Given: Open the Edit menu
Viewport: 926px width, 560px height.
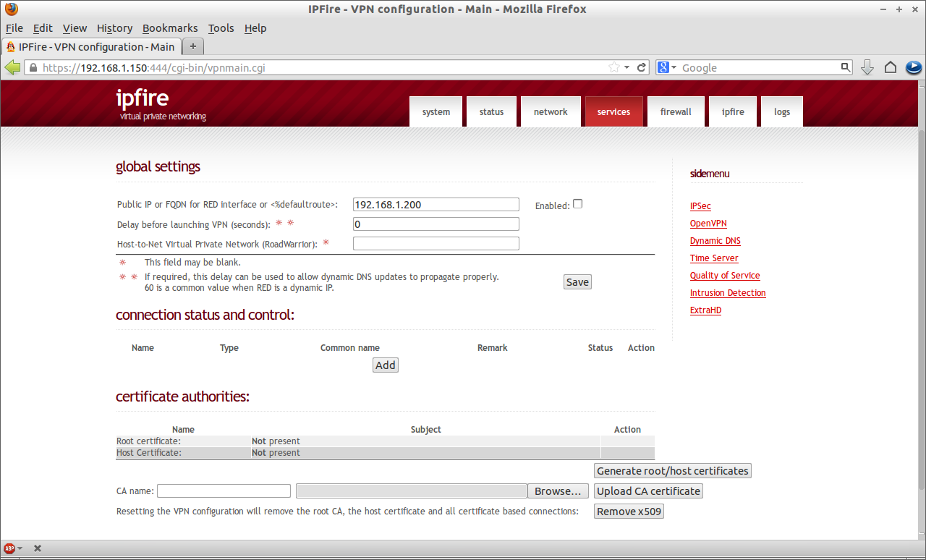Looking at the screenshot, I should coord(43,28).
